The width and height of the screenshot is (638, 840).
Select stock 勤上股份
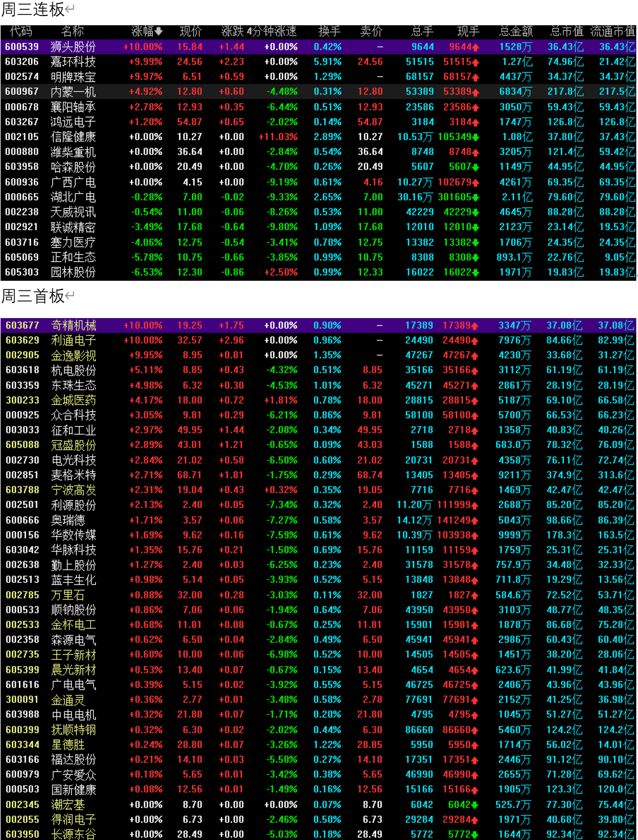pyautogui.click(x=74, y=566)
